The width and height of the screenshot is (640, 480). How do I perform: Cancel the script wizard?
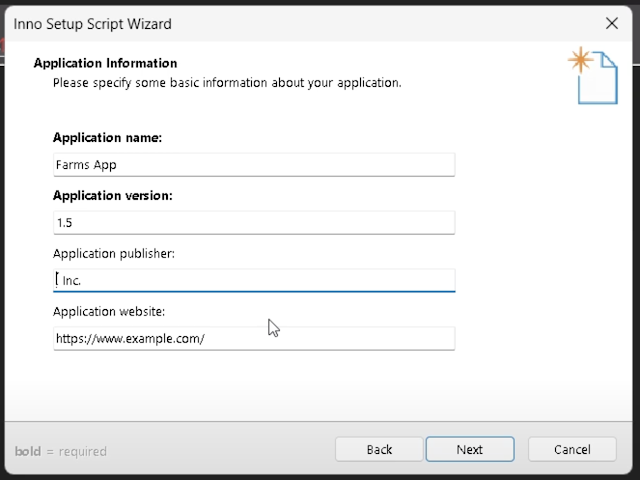(x=572, y=450)
